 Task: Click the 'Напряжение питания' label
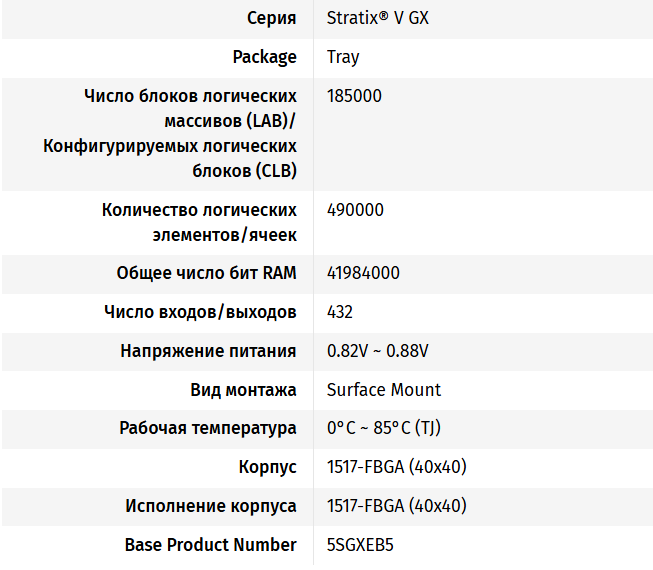[208, 351]
